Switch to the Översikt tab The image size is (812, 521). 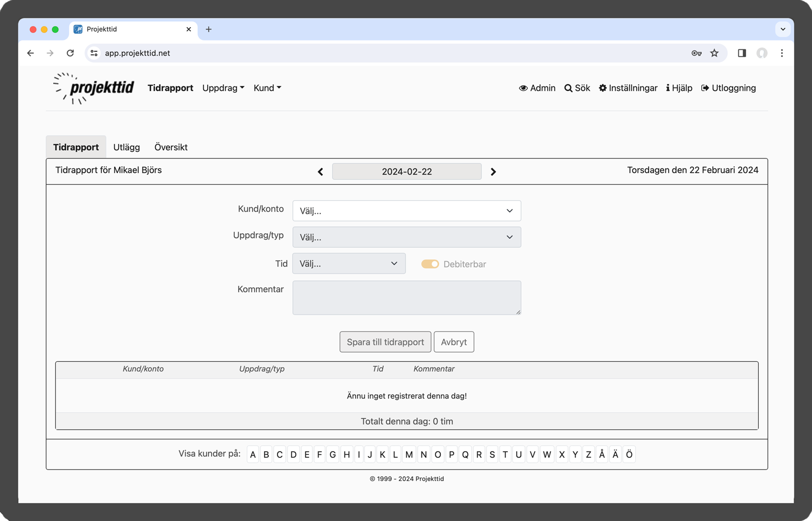tap(171, 147)
